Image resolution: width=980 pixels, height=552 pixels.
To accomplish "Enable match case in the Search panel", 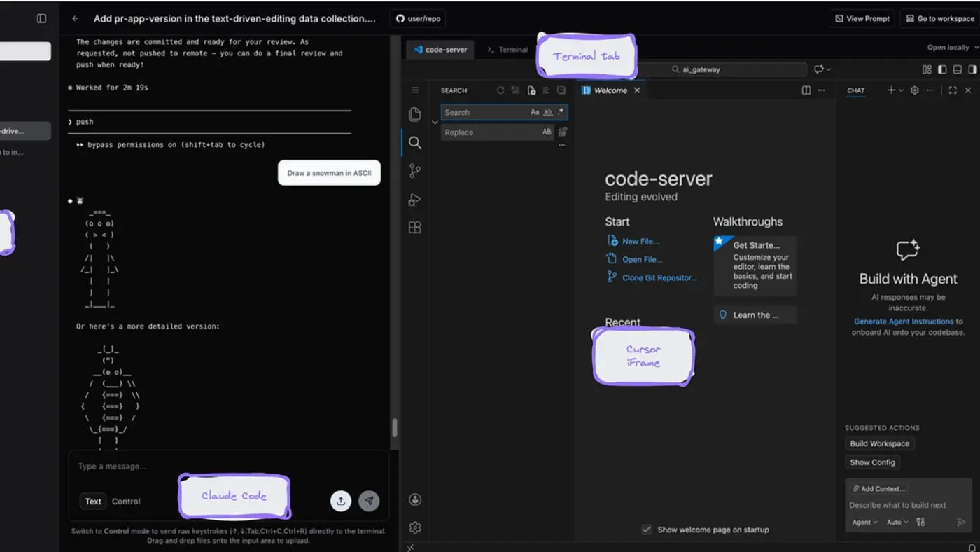I will 535,112.
